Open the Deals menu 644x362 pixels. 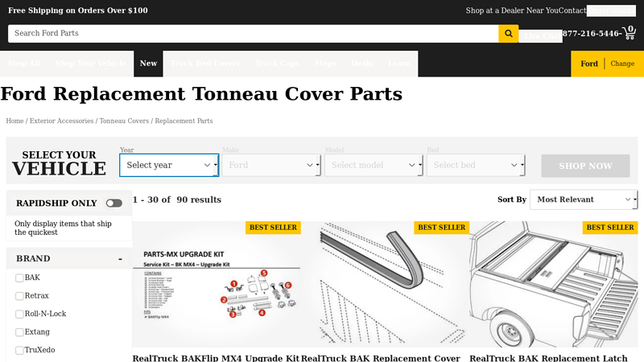(361, 64)
